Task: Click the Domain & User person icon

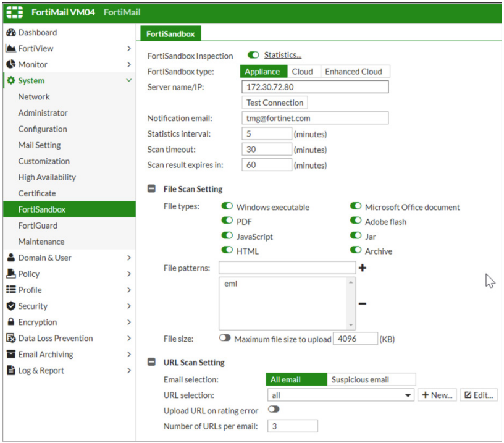Action: (11, 258)
